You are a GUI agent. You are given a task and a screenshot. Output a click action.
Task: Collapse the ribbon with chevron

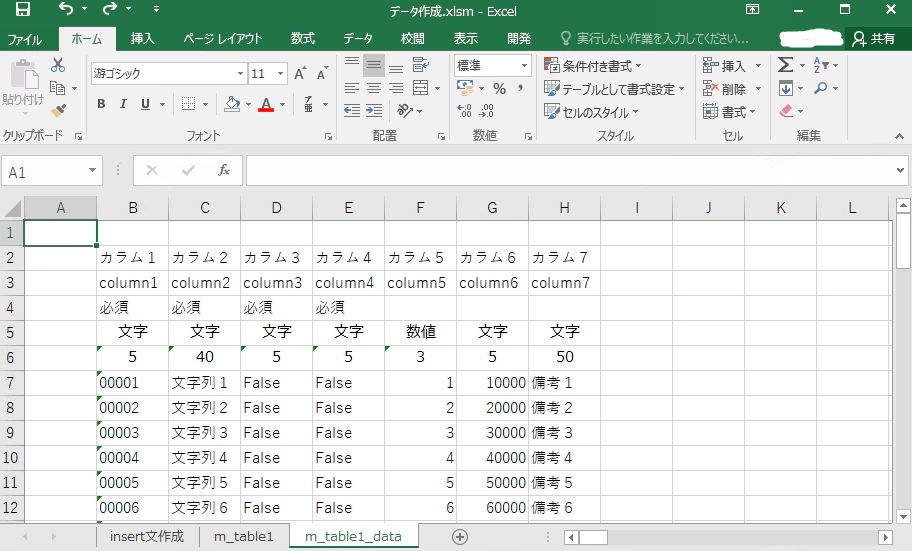pos(899,136)
